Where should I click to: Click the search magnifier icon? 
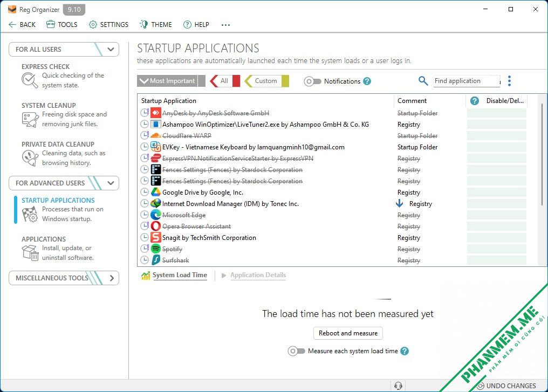(x=423, y=81)
